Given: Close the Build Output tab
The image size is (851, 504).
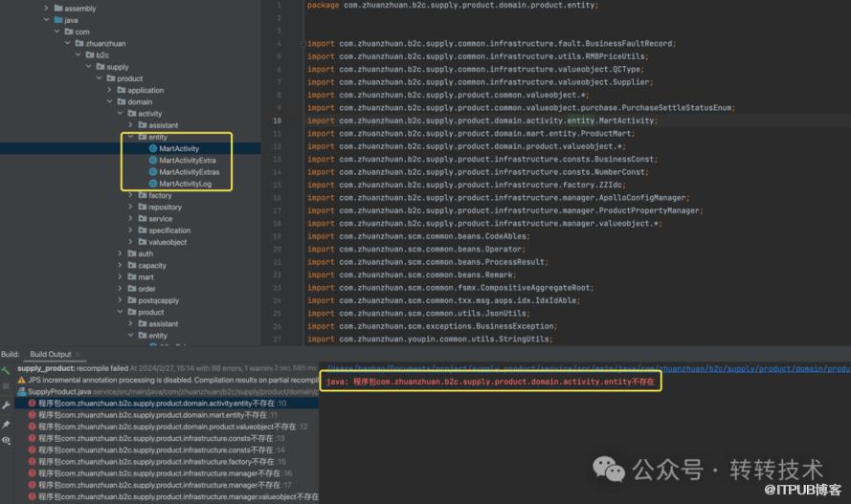Looking at the screenshot, I should coord(78,355).
